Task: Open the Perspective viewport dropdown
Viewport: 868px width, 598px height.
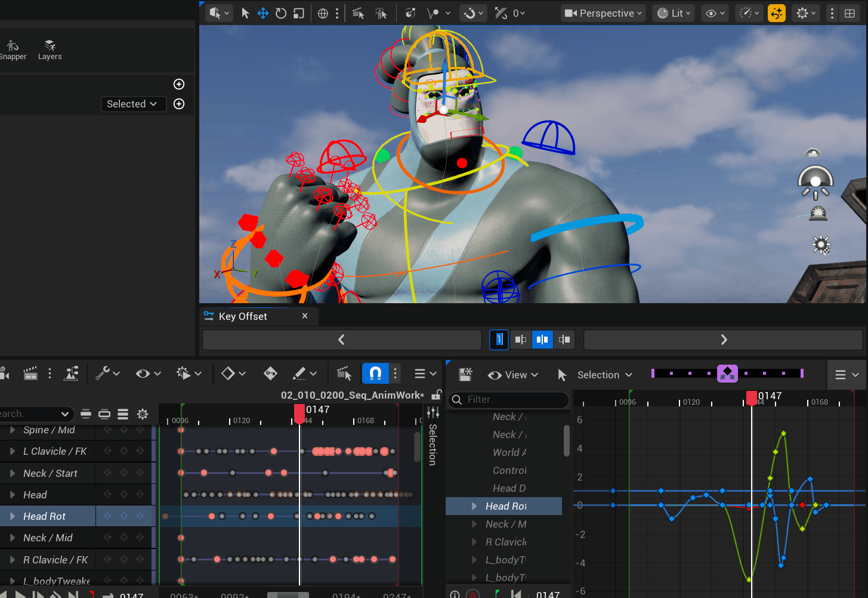Action: [x=603, y=13]
